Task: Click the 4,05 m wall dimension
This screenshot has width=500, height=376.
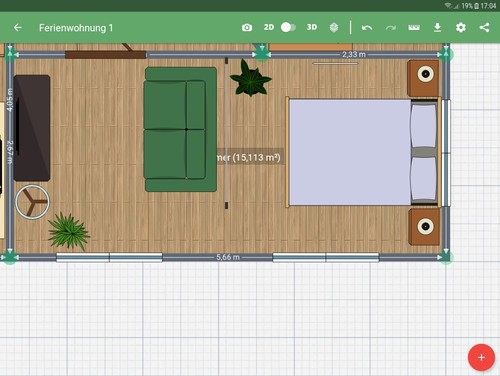Action: (x=10, y=100)
